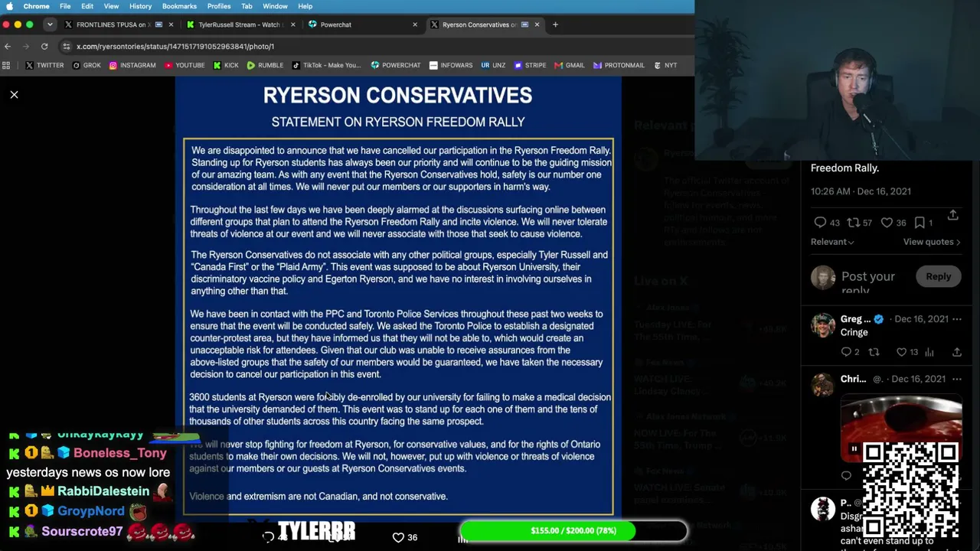This screenshot has width=980, height=551.
Task: Open the Bookmarks menu
Action: [179, 6]
